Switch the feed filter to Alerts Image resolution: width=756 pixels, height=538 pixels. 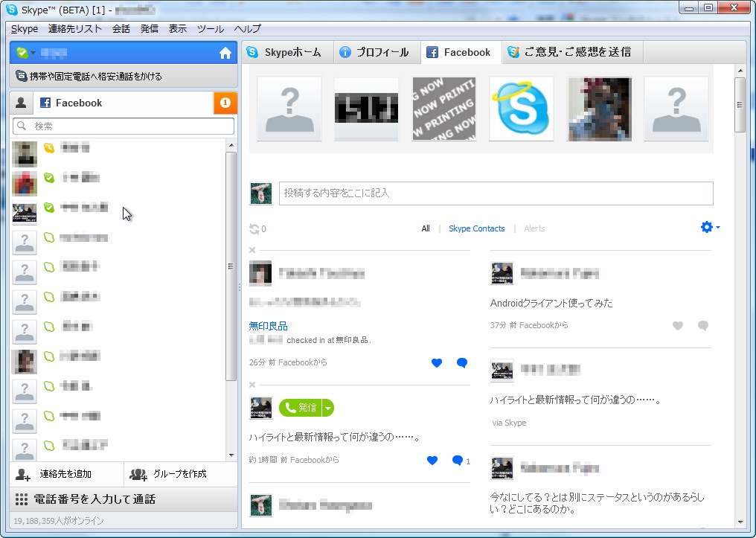(534, 228)
